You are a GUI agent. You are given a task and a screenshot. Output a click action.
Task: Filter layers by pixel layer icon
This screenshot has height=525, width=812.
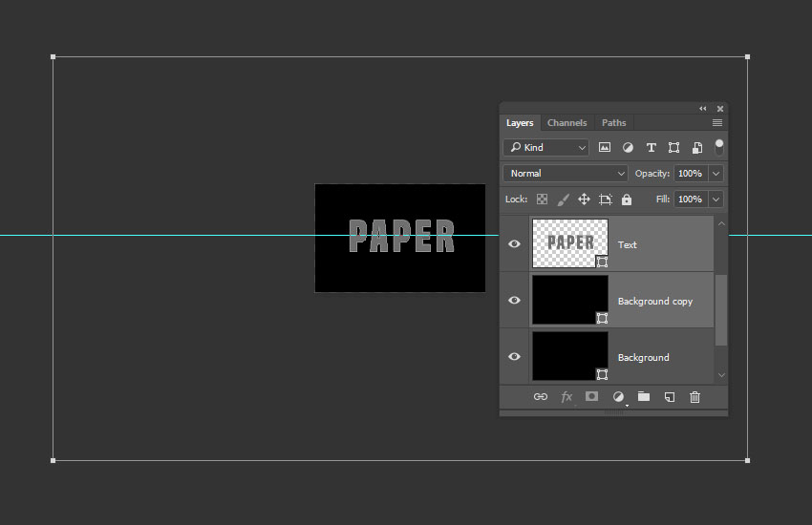pos(605,147)
